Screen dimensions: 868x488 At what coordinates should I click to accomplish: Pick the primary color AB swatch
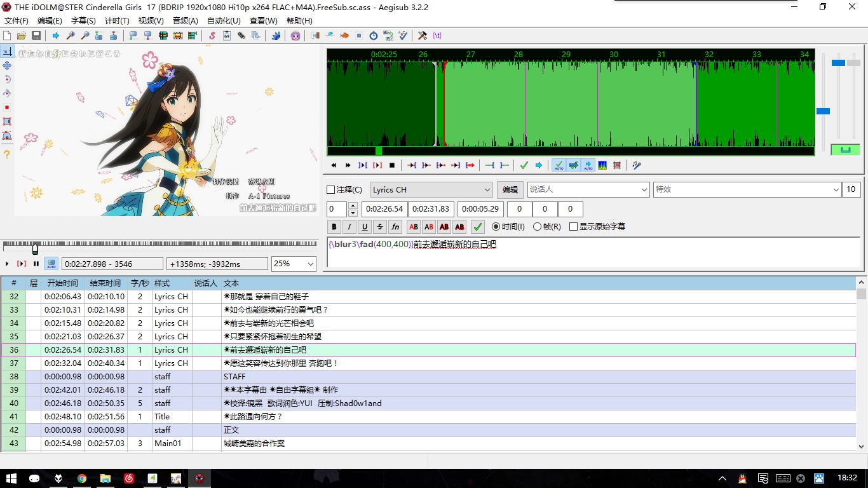pyautogui.click(x=414, y=226)
